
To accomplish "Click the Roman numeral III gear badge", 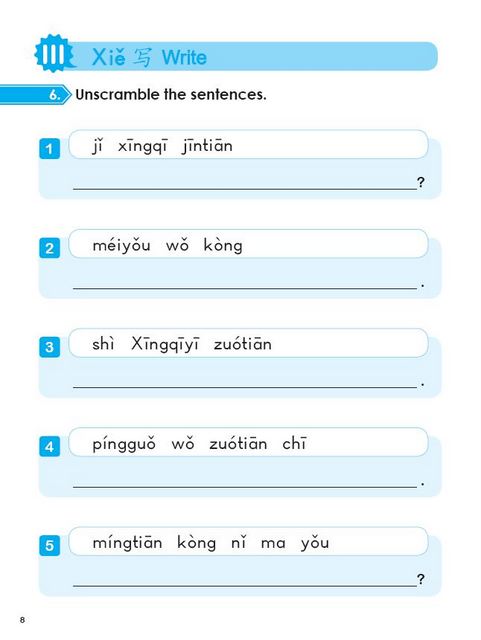I will (x=54, y=54).
